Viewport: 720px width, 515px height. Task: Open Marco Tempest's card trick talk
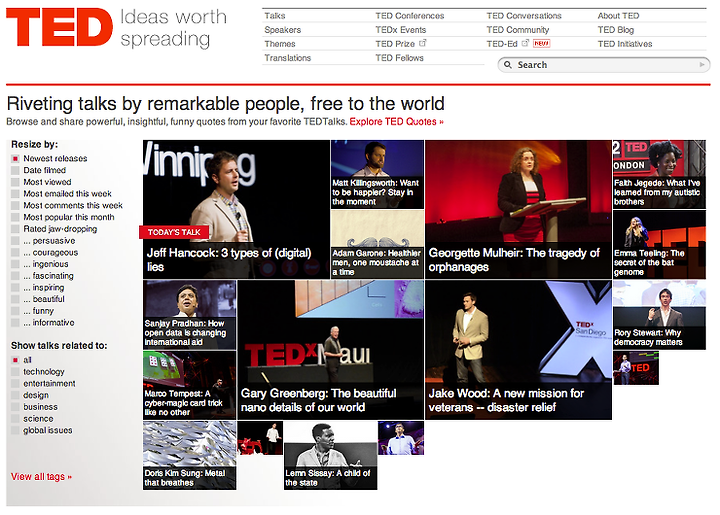tap(190, 385)
